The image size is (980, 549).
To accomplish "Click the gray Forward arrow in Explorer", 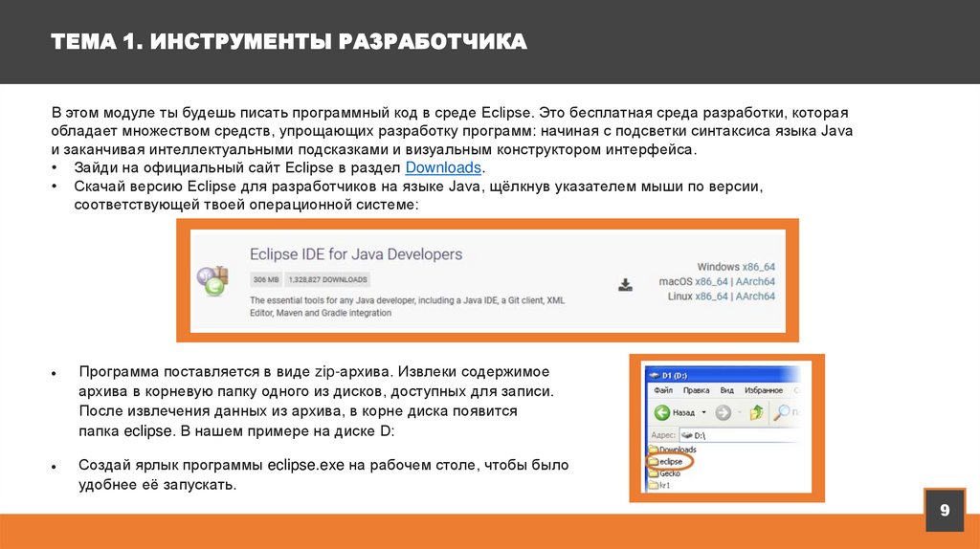I will (724, 412).
